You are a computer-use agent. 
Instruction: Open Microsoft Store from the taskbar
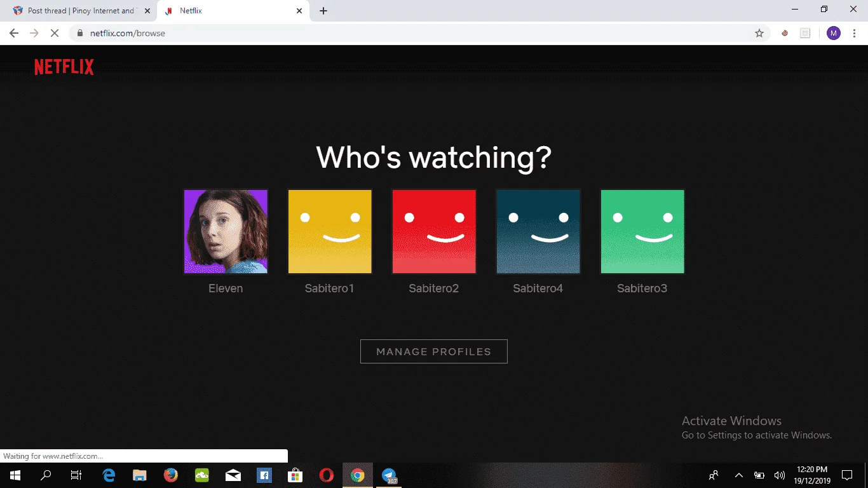click(x=295, y=475)
